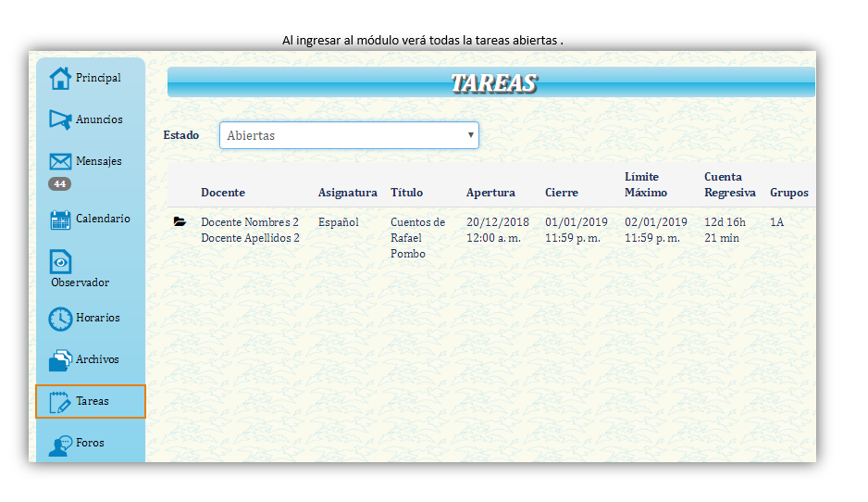Click the 12d 16h 21 min countdown
The image size is (868, 502).
pos(725,230)
